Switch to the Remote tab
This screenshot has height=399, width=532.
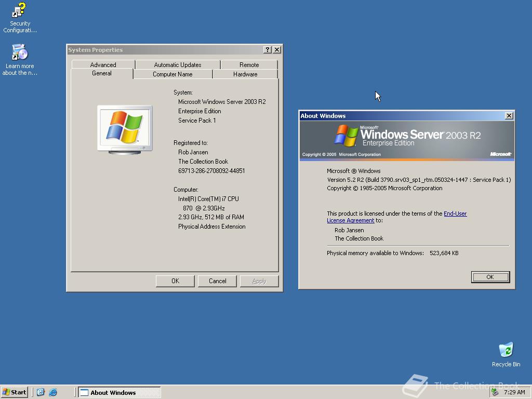[249, 64]
